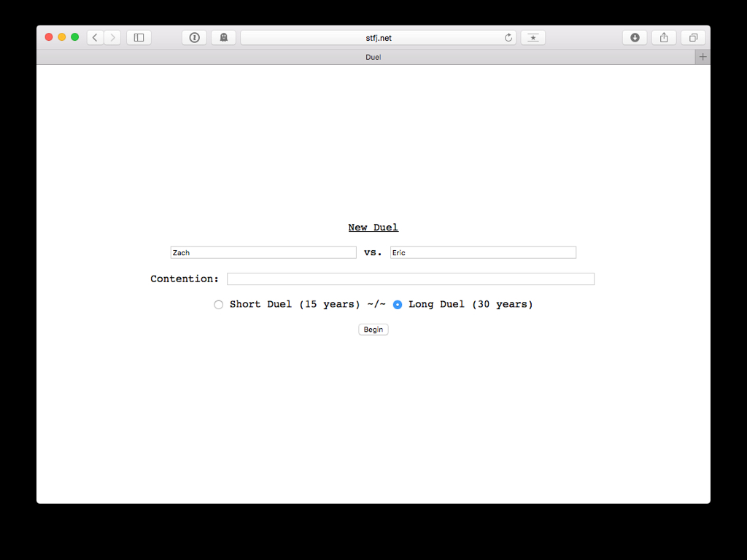
Task: Show all tabs overview icon
Action: (694, 38)
